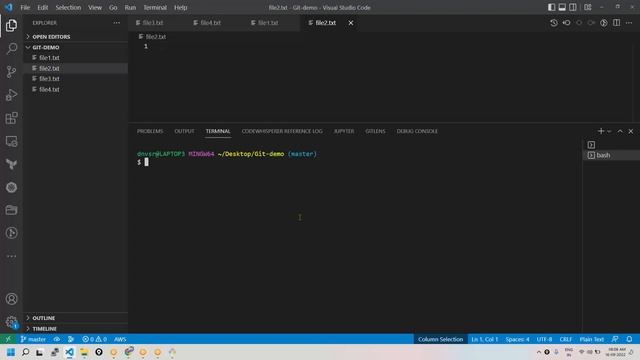The height and width of the screenshot is (360, 640).
Task: Select the bash terminal instance
Action: coord(611,155)
